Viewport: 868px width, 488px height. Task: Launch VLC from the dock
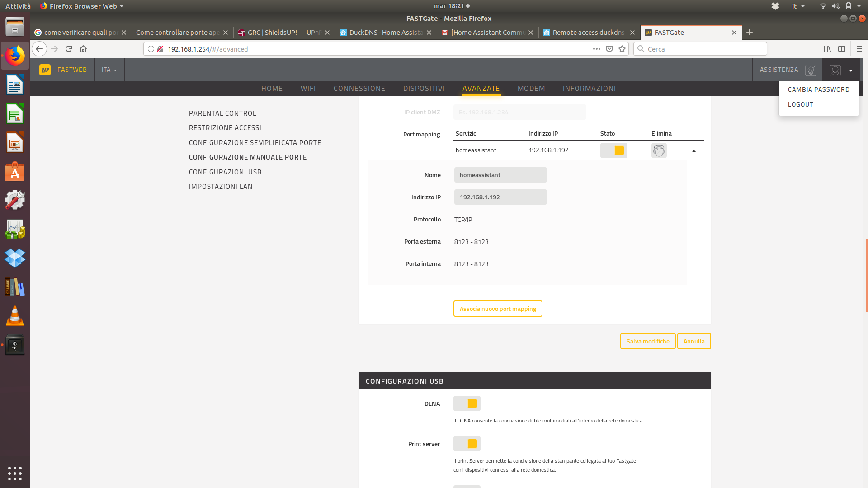click(x=15, y=316)
